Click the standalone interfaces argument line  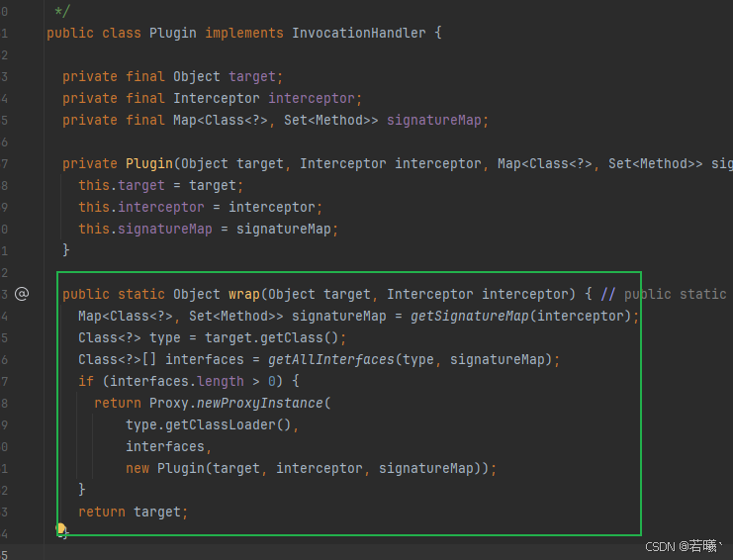(x=165, y=446)
